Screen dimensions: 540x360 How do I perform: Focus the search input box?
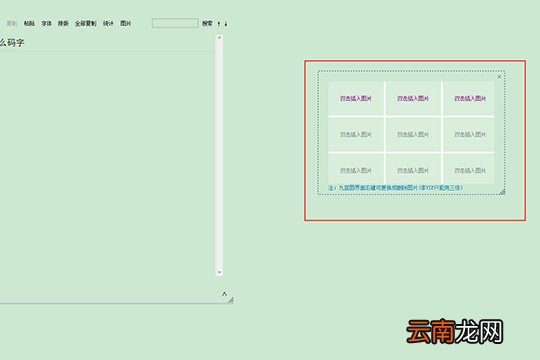(175, 23)
